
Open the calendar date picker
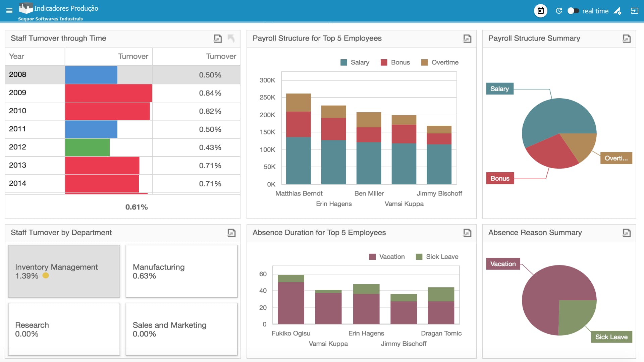pos(541,11)
